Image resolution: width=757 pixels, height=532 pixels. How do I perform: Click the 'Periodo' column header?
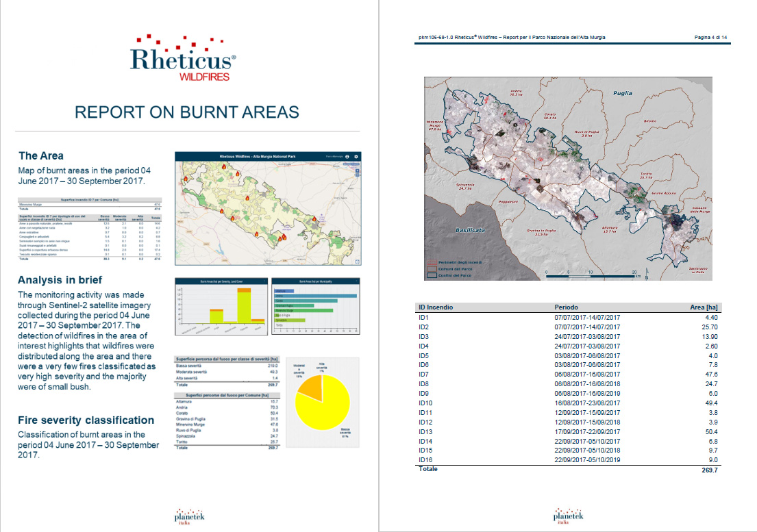click(567, 307)
